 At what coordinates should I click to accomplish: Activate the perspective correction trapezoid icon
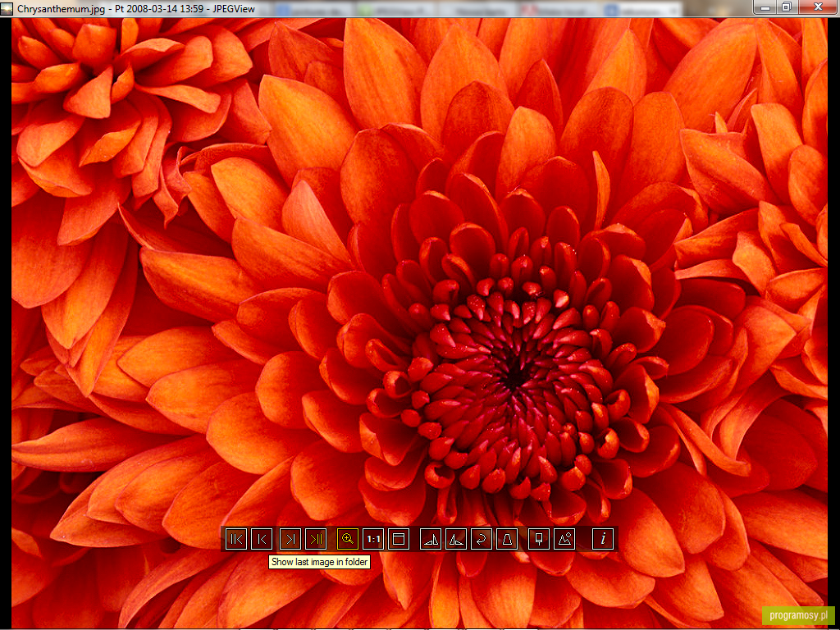point(507,539)
